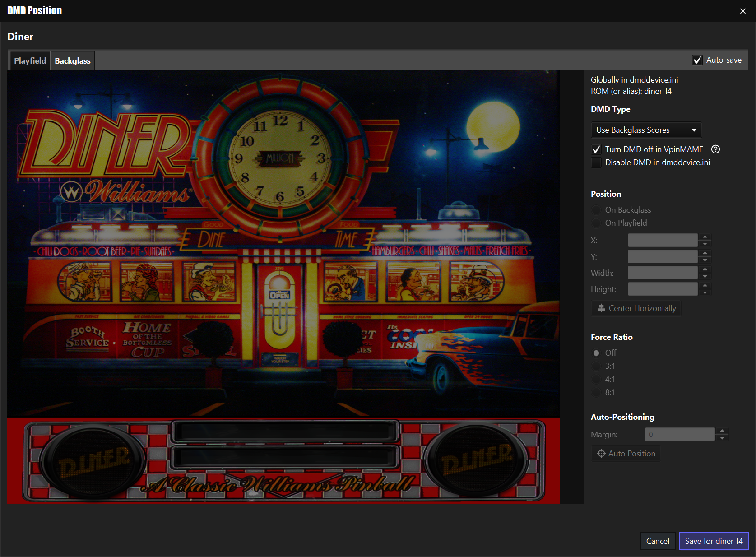Viewport: 756px width, 557px height.
Task: Switch to the Backglass tab
Action: point(72,60)
